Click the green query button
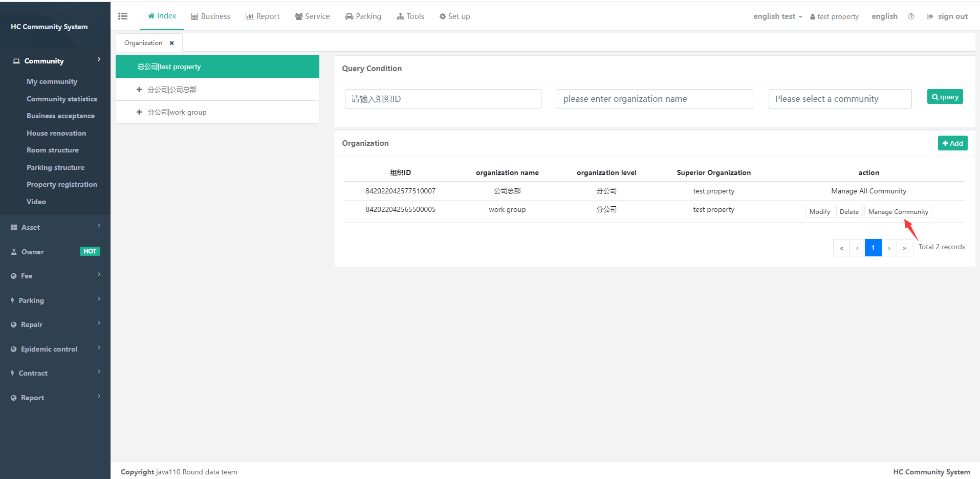 [x=945, y=97]
